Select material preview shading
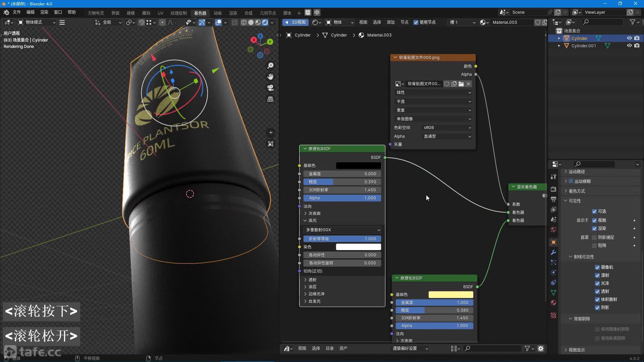The height and width of the screenshot is (362, 644). pyautogui.click(x=258, y=22)
